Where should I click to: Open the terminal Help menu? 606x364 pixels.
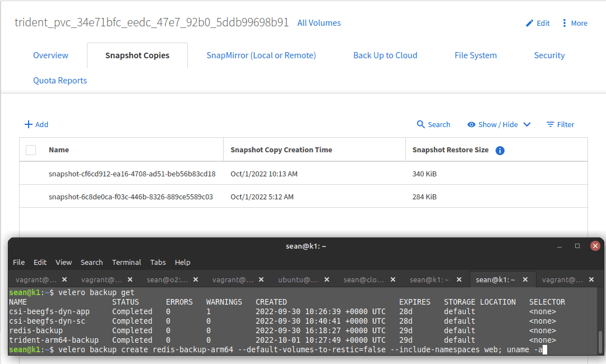(182, 262)
